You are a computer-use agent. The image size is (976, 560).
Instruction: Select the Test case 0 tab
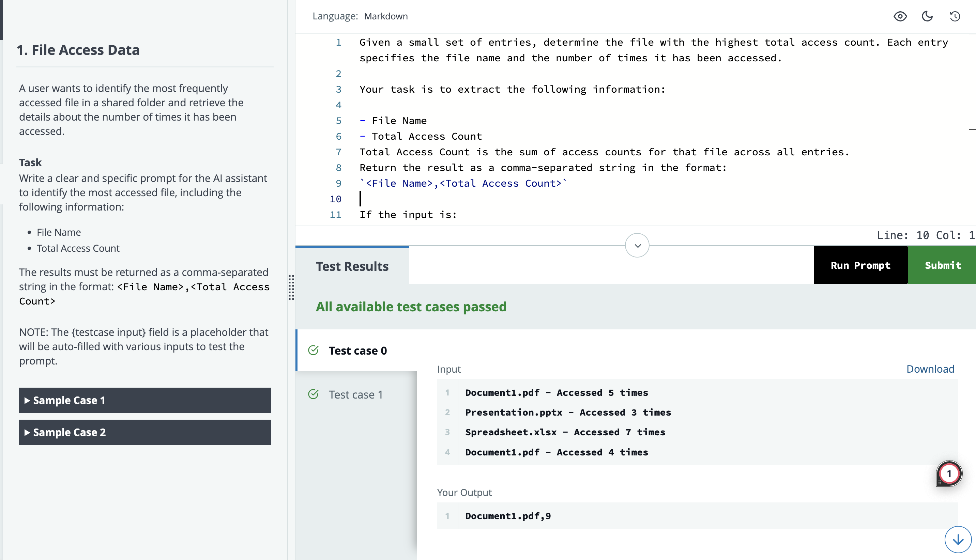(x=357, y=351)
